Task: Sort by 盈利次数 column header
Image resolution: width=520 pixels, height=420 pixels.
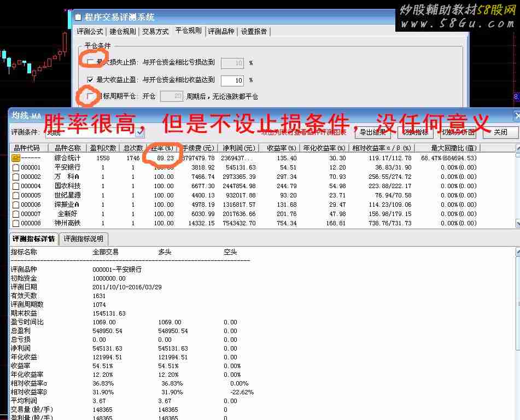Action: pos(103,148)
